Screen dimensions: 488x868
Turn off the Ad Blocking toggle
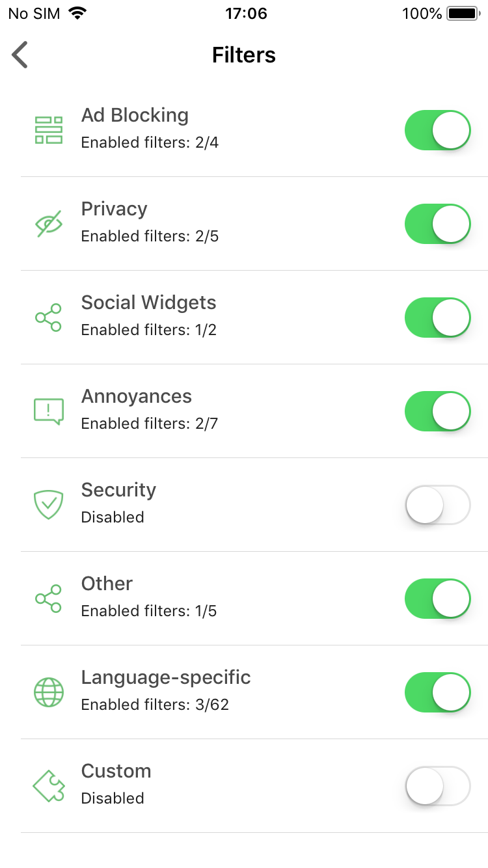point(437,130)
